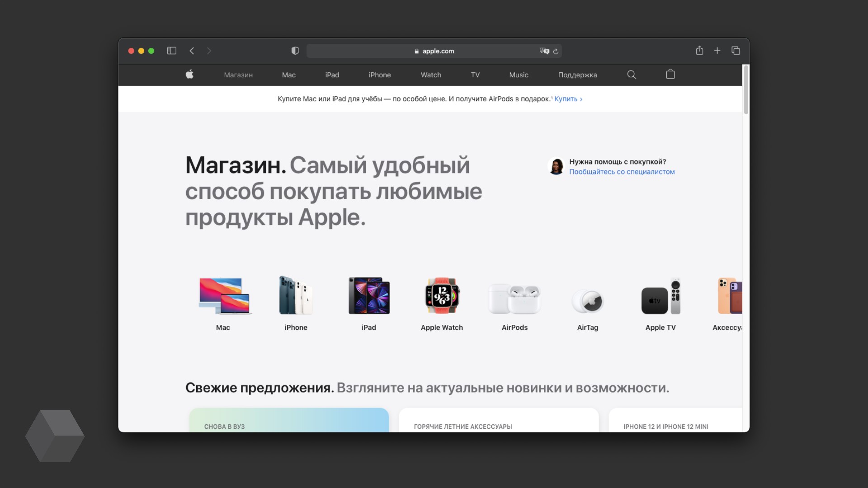Toggle the Safari sidebar icon
The width and height of the screenshot is (868, 488).
(171, 51)
